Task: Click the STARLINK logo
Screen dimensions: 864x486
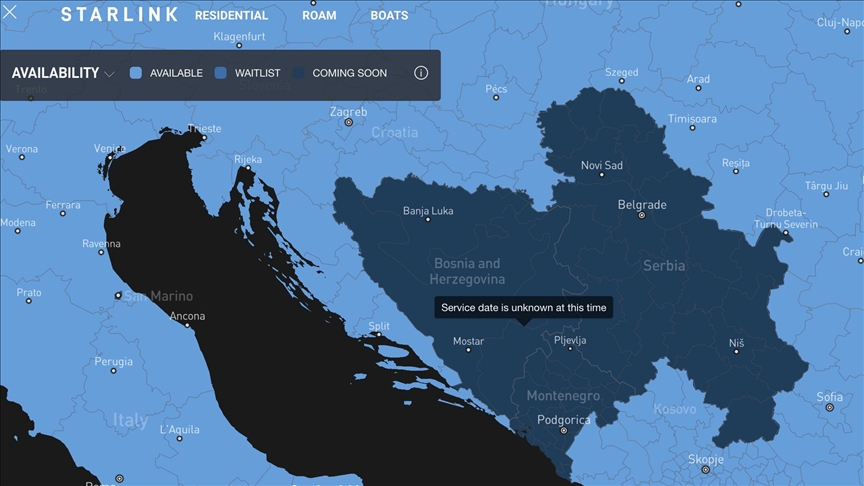Action: click(x=120, y=15)
